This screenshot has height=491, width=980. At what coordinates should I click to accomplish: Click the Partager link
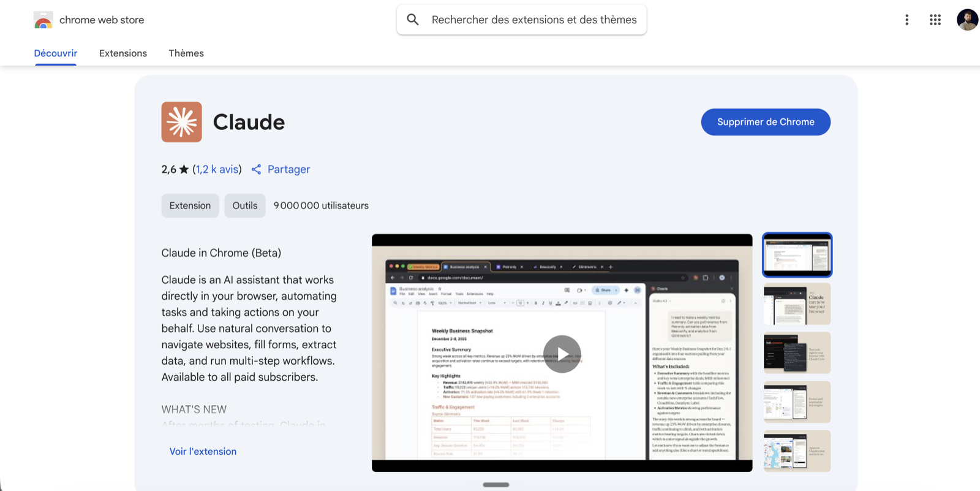pos(288,169)
